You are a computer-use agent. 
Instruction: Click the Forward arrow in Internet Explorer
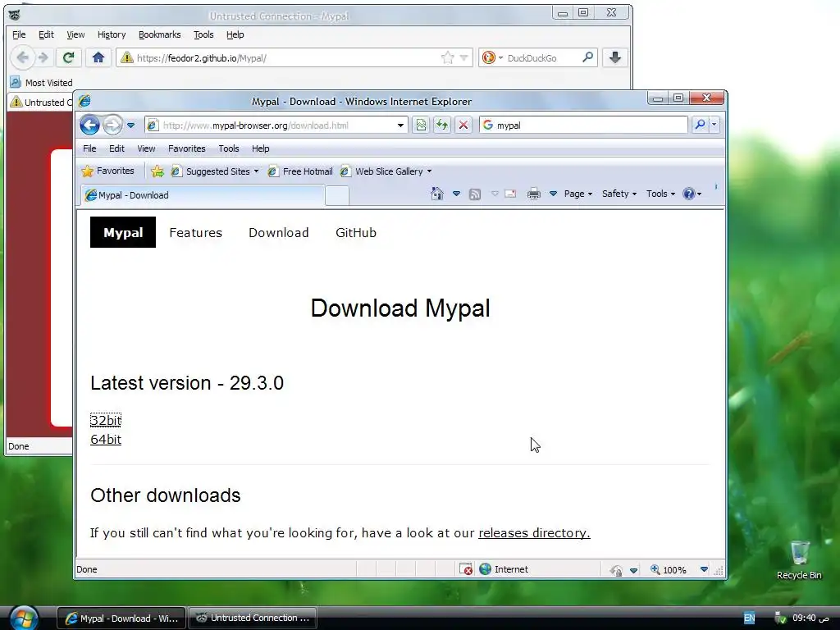click(x=112, y=126)
